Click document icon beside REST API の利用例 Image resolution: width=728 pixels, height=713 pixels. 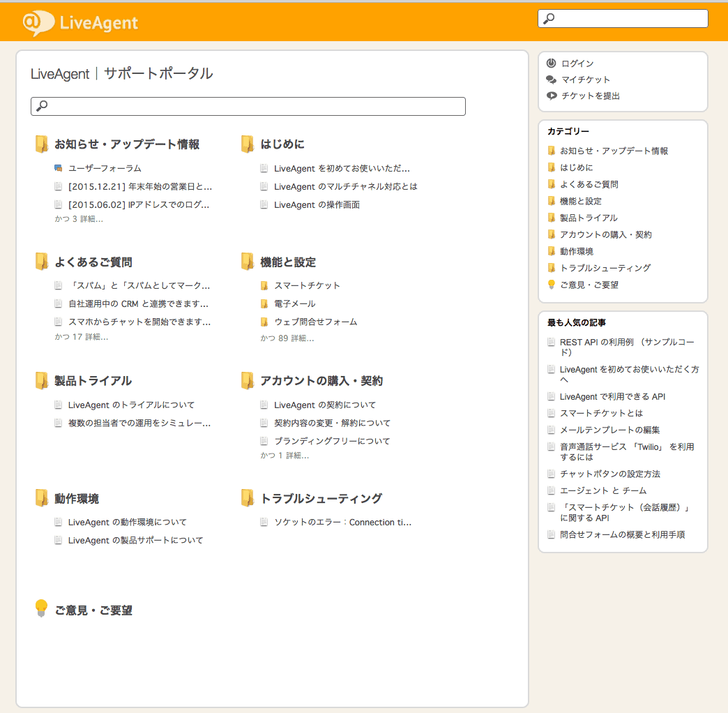point(551,342)
